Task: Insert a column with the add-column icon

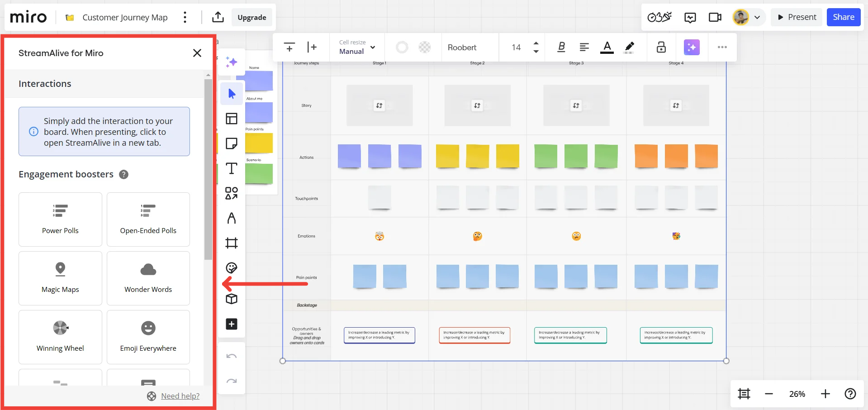Action: click(312, 47)
